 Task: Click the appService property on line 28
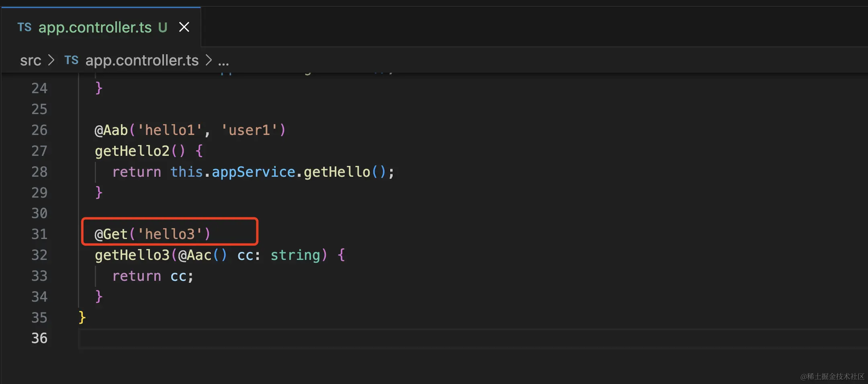(254, 172)
